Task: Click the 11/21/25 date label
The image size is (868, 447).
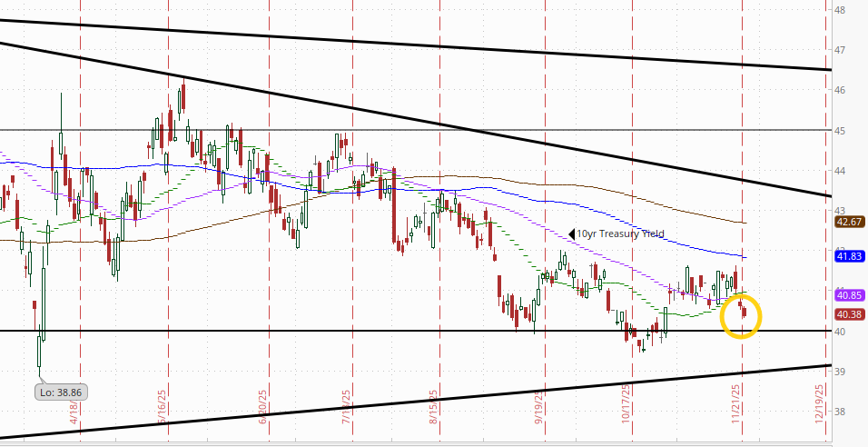Action: pos(737,402)
